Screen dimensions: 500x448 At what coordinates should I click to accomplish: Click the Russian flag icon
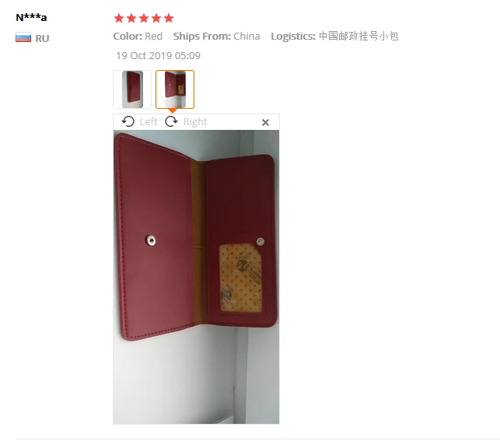(23, 37)
